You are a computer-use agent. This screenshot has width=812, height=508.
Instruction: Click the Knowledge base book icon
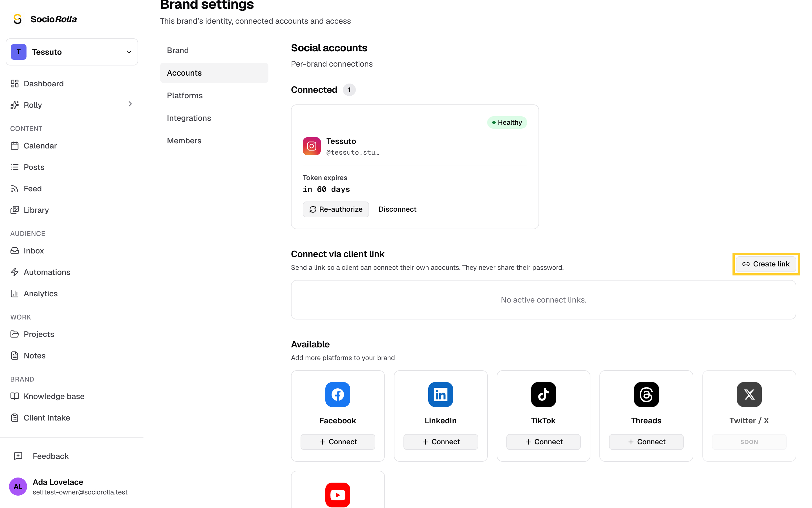click(x=14, y=396)
